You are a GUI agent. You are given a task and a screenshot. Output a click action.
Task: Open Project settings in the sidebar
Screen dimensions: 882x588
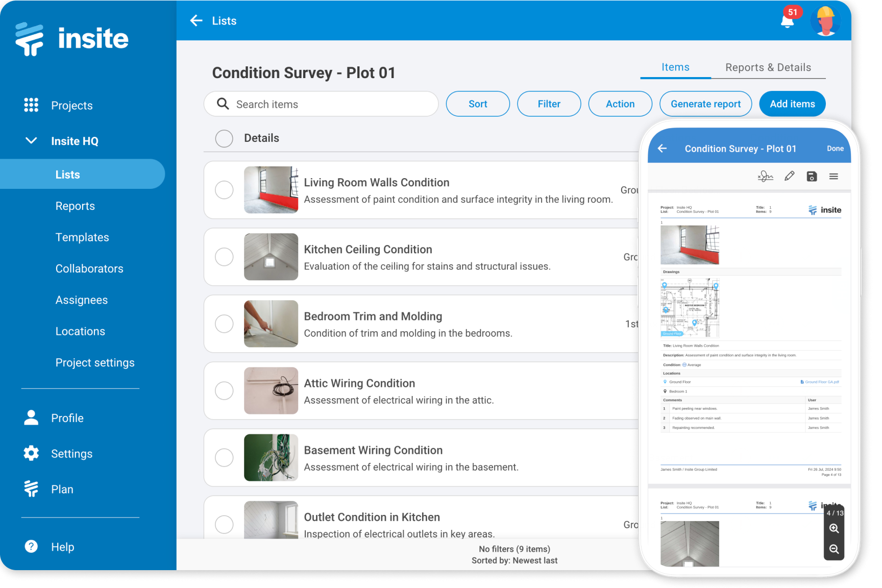point(95,362)
